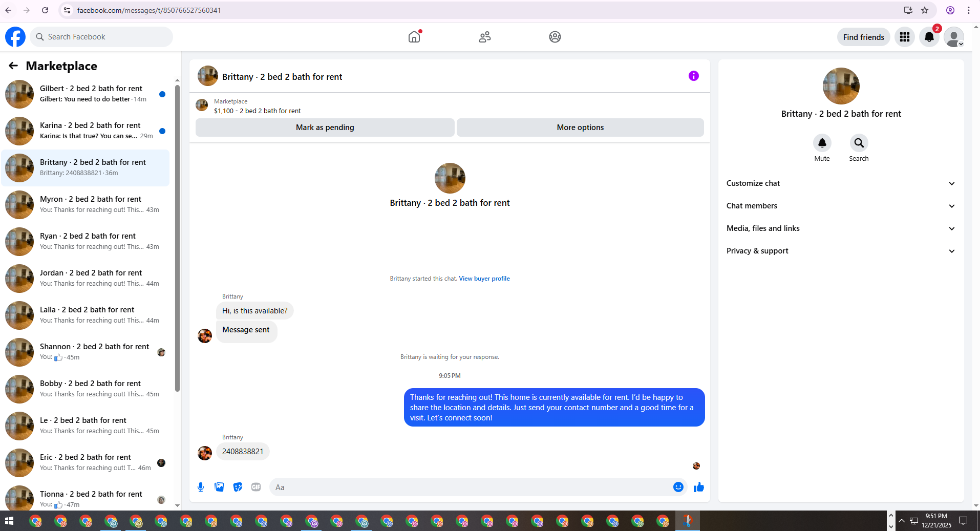Open Gilbert's conversation
Viewport: 980px width, 531px height.
click(86, 94)
